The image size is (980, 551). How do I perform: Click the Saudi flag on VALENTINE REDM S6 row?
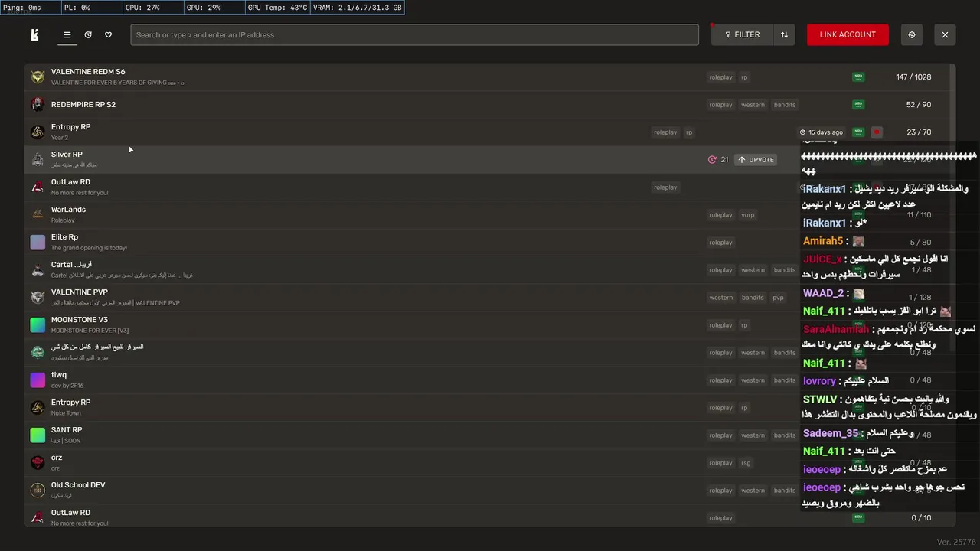[858, 77]
